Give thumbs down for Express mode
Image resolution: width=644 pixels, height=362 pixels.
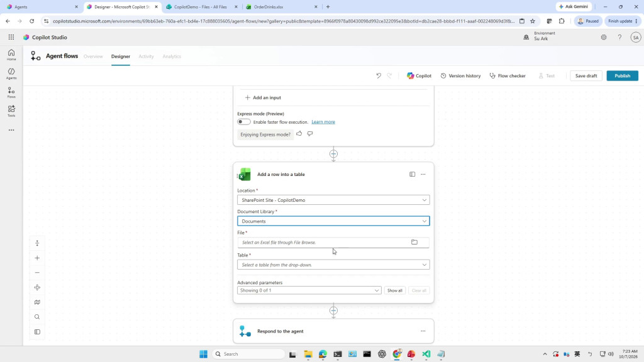[x=310, y=133]
